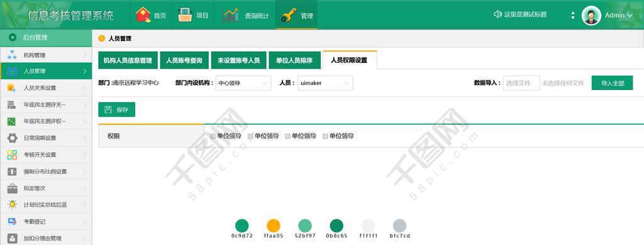Click the Admin user avatar

[591, 16]
